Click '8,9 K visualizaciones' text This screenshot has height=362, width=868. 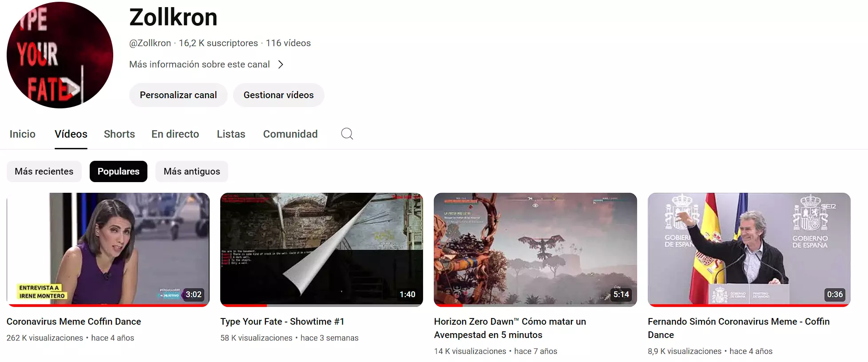[x=685, y=351]
